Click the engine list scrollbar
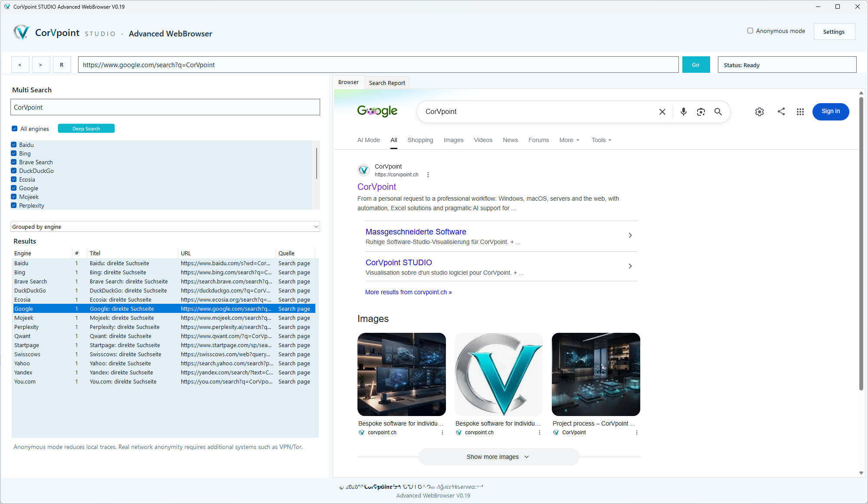The image size is (868, 504). (x=316, y=163)
